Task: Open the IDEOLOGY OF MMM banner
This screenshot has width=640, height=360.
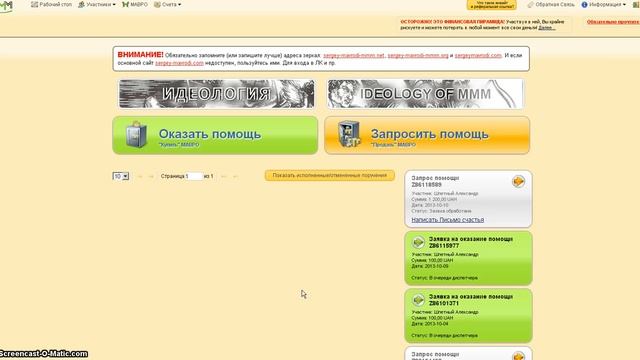Action: (x=425, y=94)
